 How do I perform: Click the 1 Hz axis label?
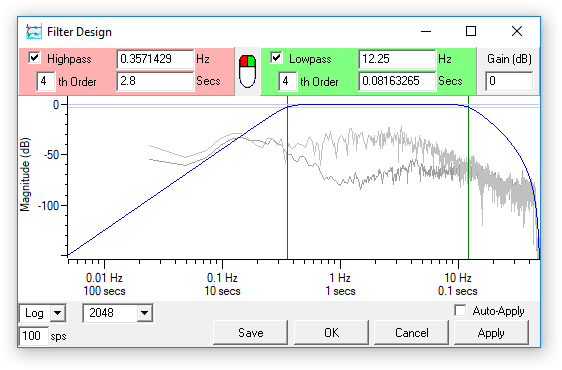coord(340,278)
